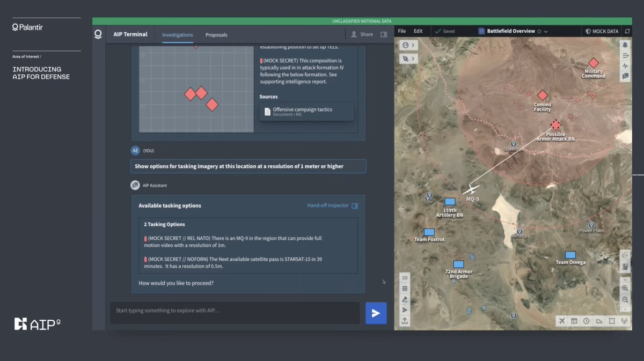The width and height of the screenshot is (644, 361).
Task: Click the 'How would you like to proceed?' text
Action: pyautogui.click(x=176, y=283)
